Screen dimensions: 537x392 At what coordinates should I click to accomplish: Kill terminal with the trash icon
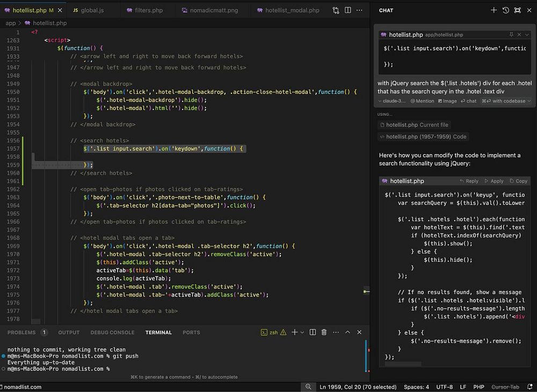coord(324,332)
